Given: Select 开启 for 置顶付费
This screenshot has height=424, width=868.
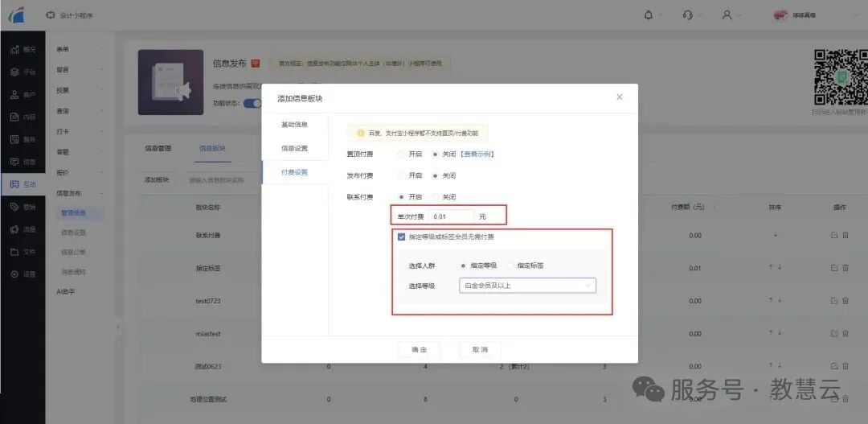Looking at the screenshot, I should [403, 154].
